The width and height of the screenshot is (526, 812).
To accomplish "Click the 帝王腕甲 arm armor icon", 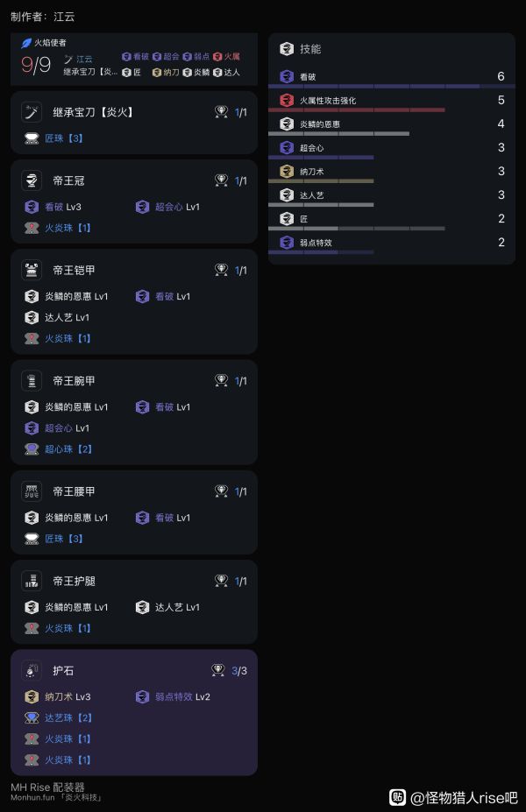I will pyautogui.click(x=32, y=381).
